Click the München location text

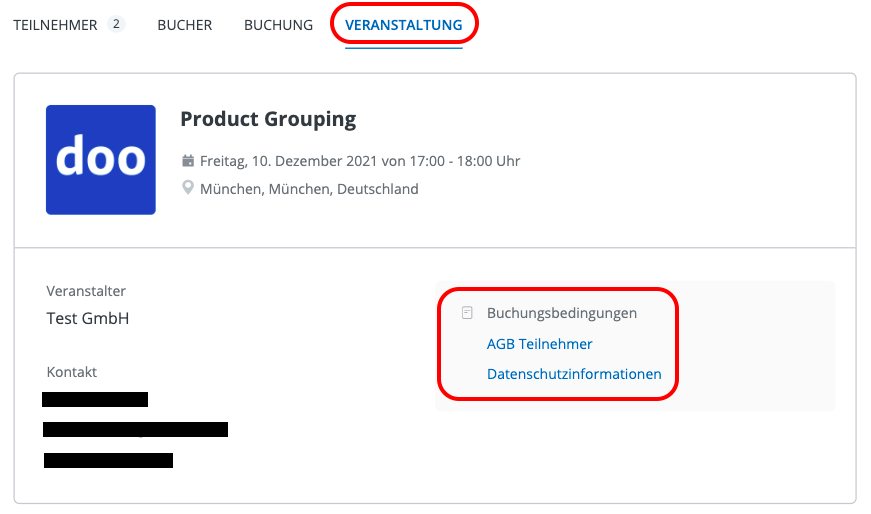[x=309, y=189]
